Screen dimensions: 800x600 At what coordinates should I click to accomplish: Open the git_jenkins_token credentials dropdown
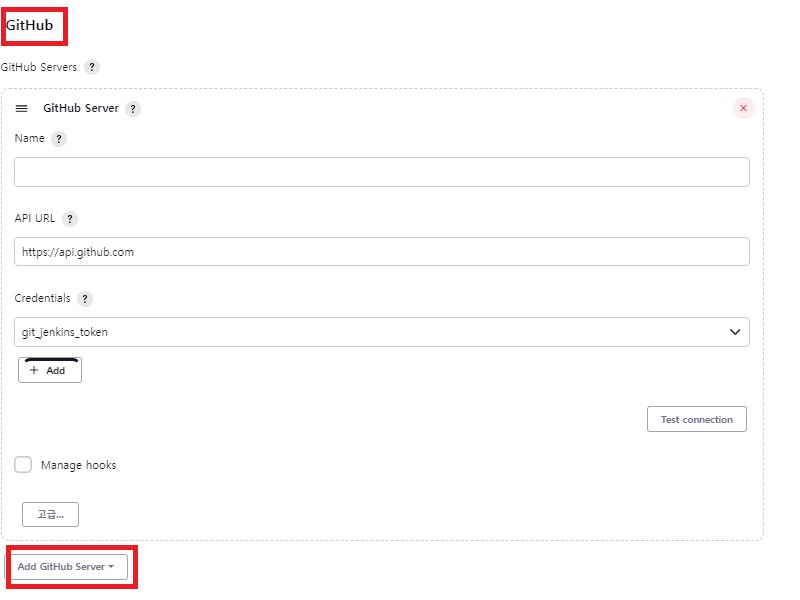382,332
